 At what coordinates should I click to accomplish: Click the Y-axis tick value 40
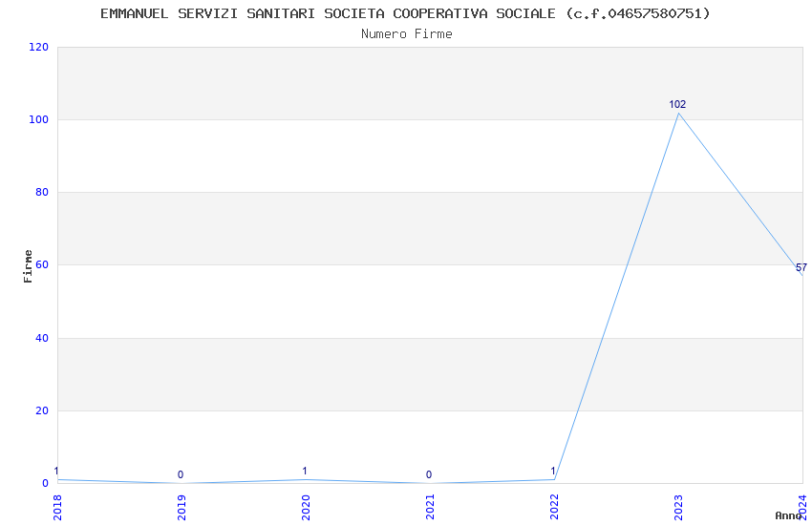click(x=42, y=338)
